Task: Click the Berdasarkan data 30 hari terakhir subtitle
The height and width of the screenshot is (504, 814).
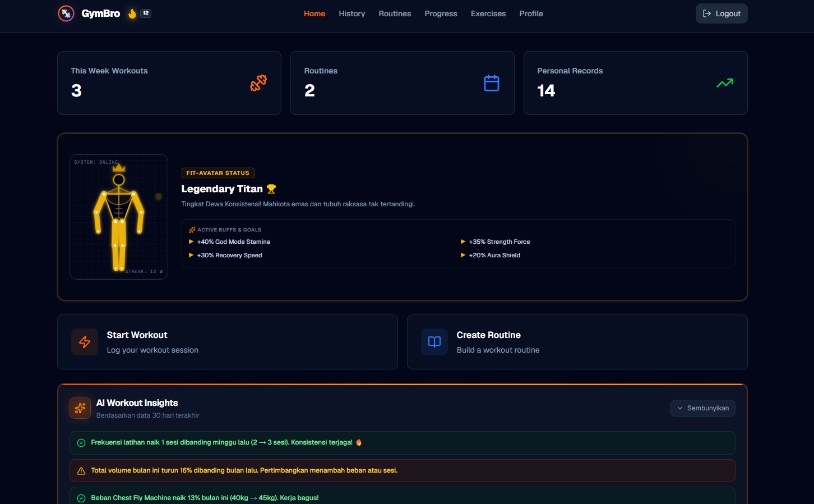Action: (x=148, y=415)
